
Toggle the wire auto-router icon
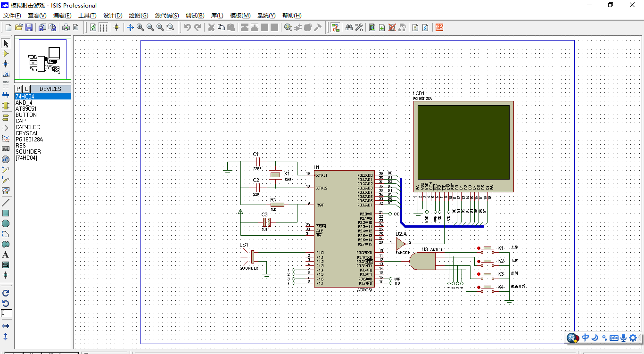[335, 28]
